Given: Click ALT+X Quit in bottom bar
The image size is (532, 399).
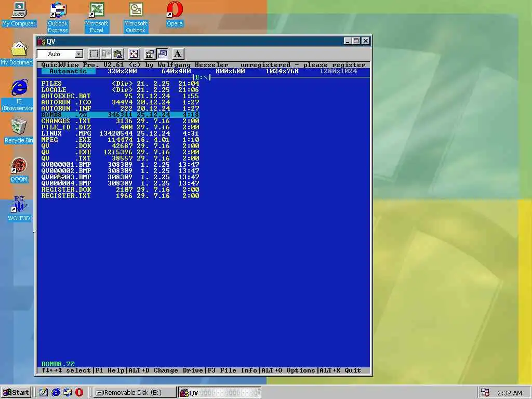Looking at the screenshot, I should point(340,370).
